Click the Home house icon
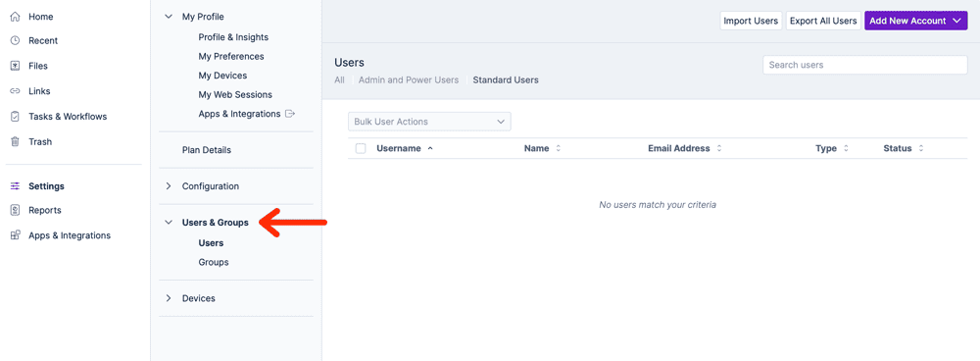 coord(16,17)
